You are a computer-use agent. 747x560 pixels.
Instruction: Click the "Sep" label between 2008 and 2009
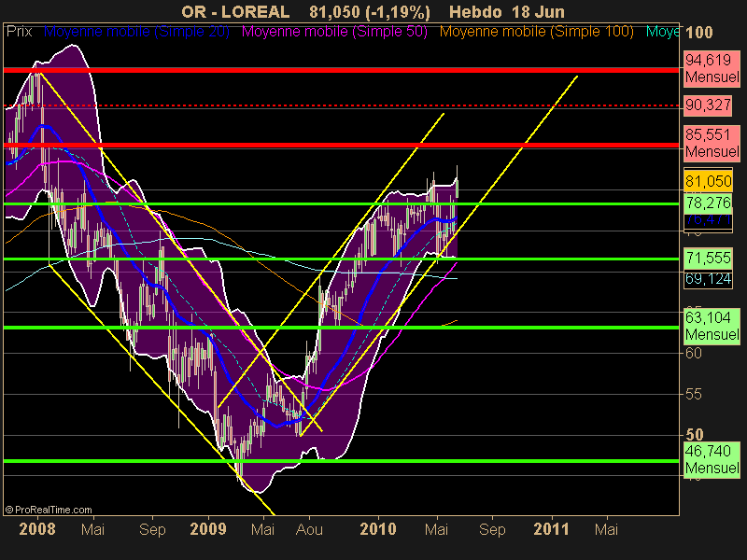[152, 529]
